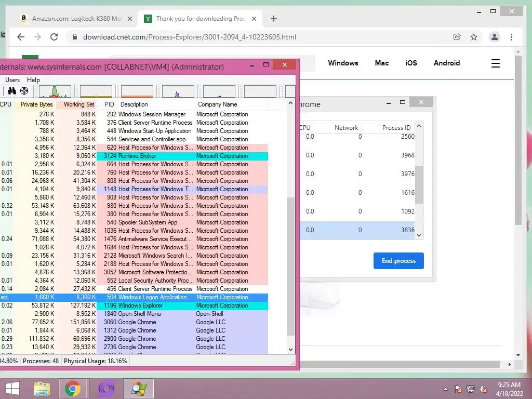Close the Amazon Logitech K380 tab
The height and width of the screenshot is (399, 532).
pos(129,19)
